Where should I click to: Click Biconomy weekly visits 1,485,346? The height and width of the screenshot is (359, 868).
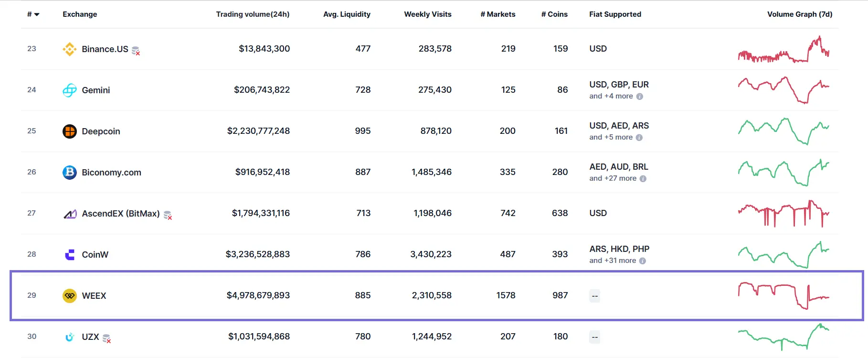point(432,172)
